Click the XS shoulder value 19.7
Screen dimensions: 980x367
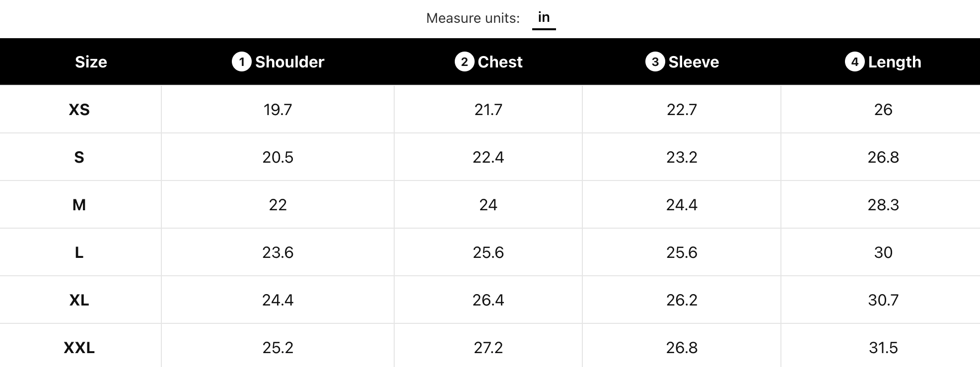pyautogui.click(x=278, y=110)
